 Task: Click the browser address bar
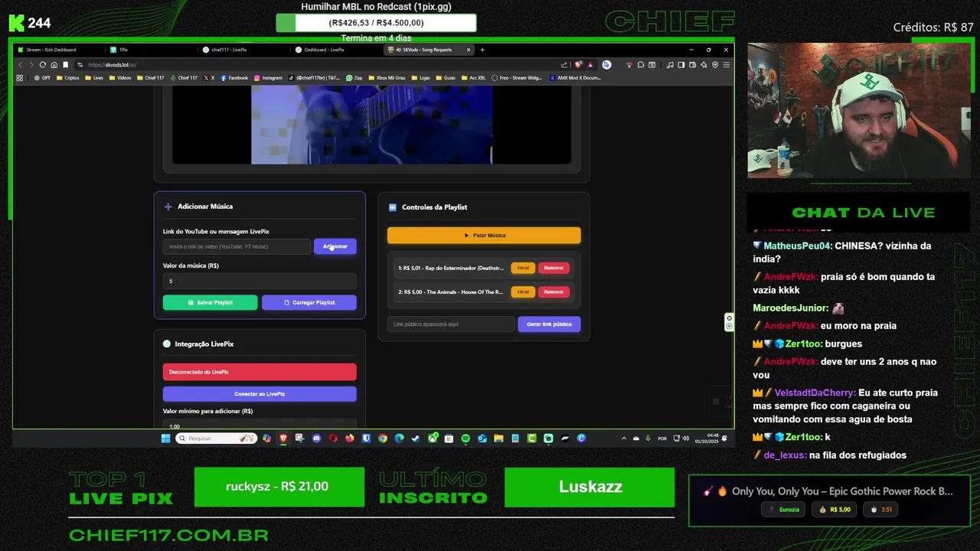322,65
